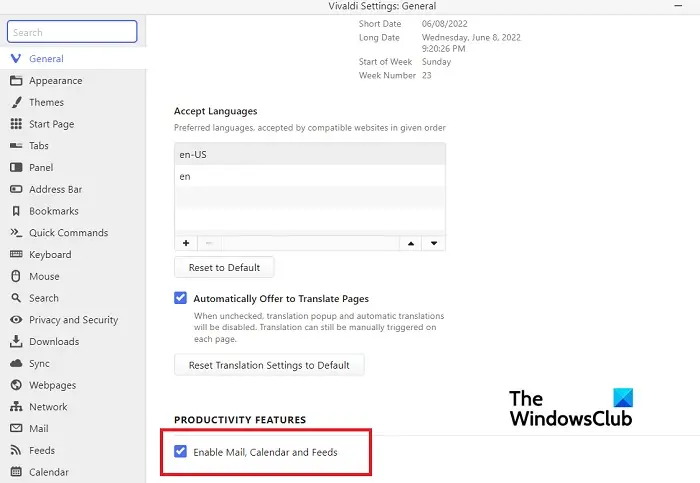This screenshot has width=700, height=483.
Task: Remove selected language with minus button
Action: [209, 243]
